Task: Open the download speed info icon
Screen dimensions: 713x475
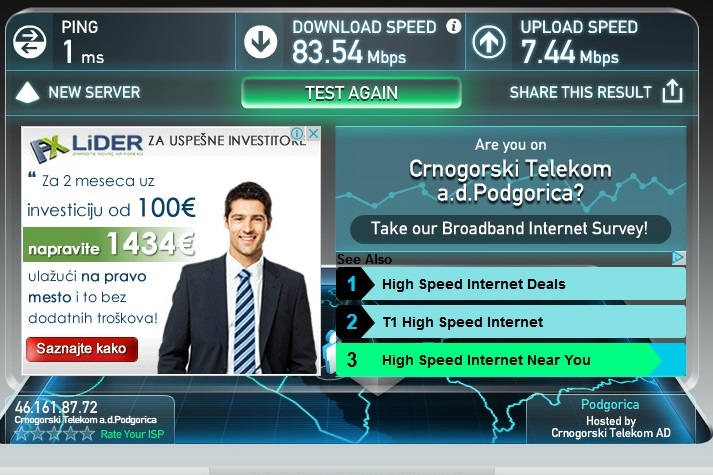Action: [x=453, y=26]
